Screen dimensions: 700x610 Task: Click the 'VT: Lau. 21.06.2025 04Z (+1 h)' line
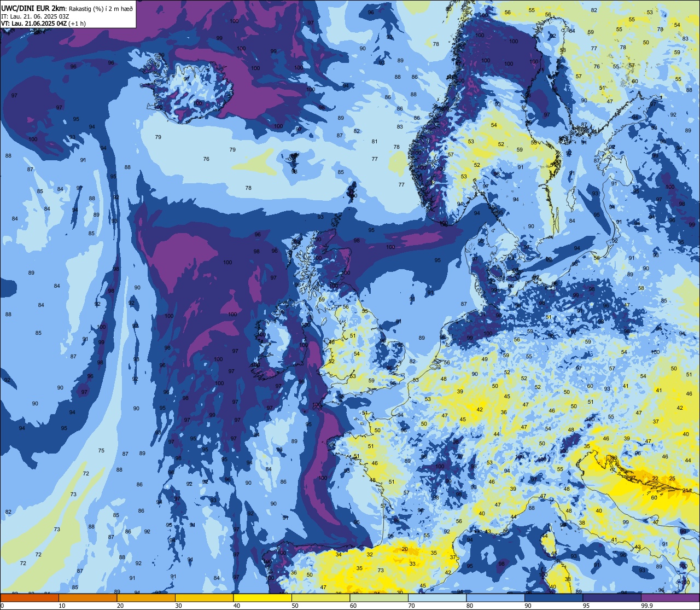43,24
